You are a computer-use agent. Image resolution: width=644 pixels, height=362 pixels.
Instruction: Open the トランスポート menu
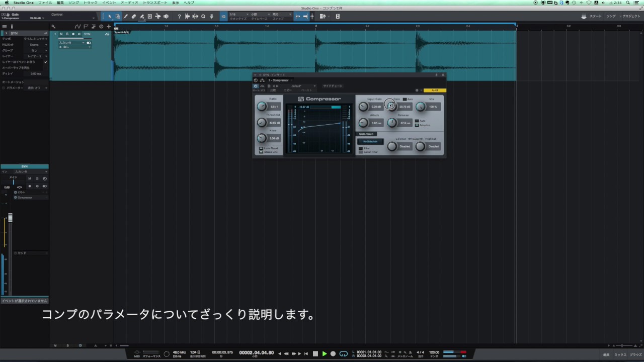[155, 3]
